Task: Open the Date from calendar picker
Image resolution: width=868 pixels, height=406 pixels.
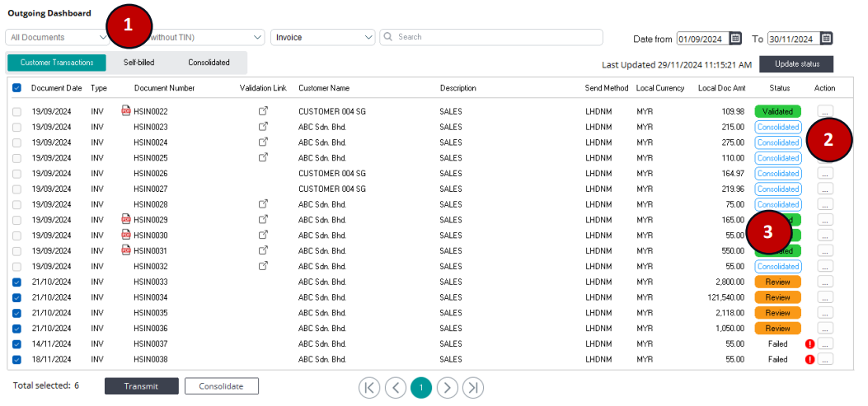Action: tap(735, 38)
